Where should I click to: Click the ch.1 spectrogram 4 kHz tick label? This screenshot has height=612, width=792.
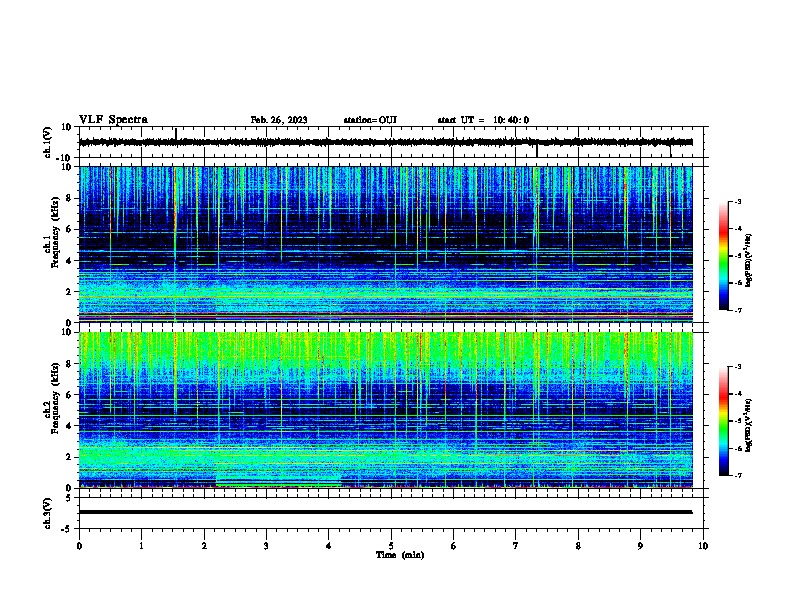[70, 261]
